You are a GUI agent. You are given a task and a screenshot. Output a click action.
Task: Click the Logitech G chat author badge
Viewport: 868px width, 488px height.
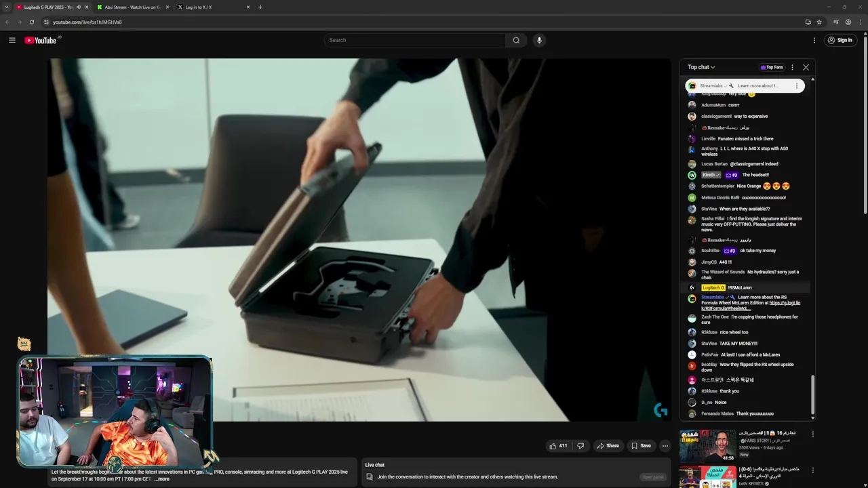coord(713,287)
